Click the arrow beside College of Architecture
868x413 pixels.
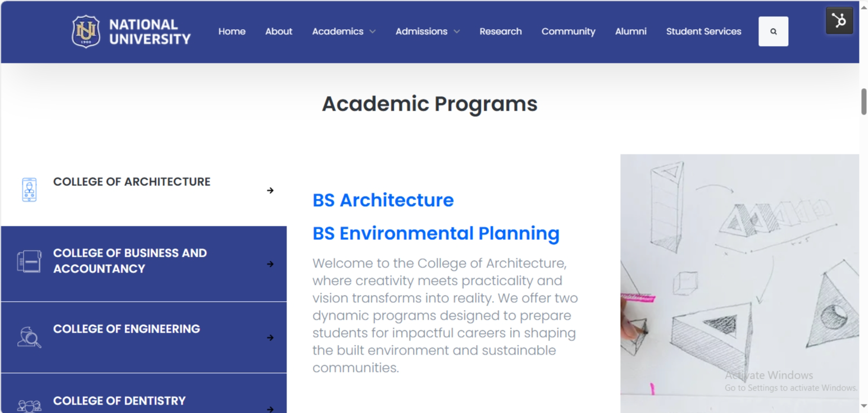click(270, 190)
